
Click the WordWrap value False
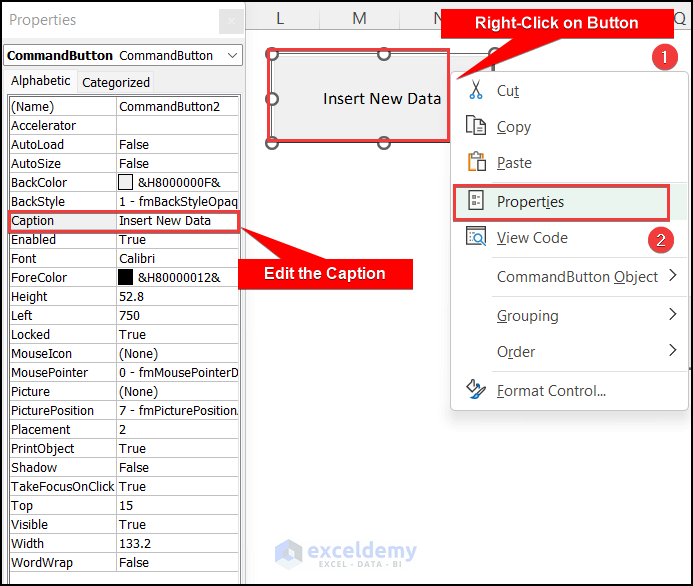point(178,563)
